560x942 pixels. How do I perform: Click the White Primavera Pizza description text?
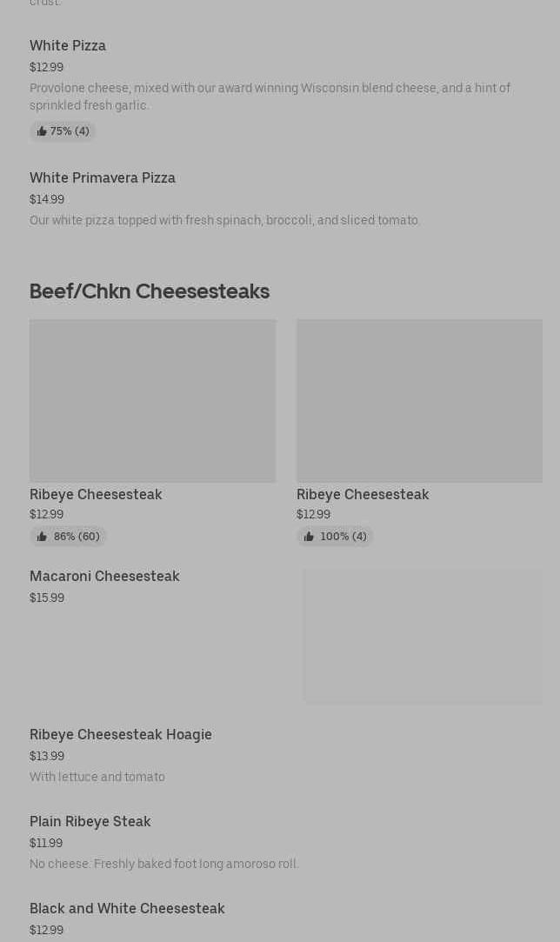coord(224,220)
